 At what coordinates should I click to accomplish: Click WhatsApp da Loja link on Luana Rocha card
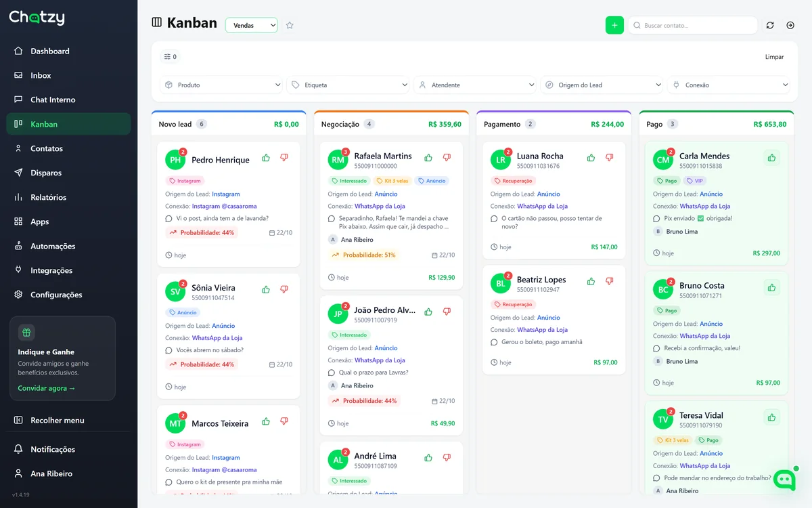pyautogui.click(x=542, y=206)
